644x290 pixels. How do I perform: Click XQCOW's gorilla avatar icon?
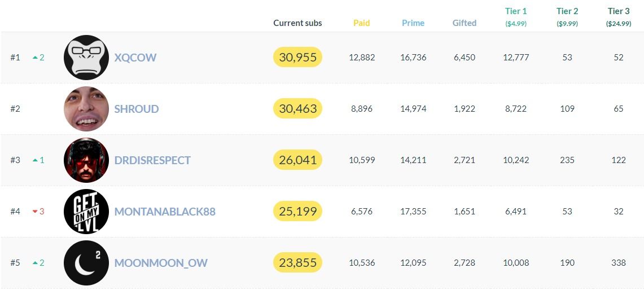pyautogui.click(x=86, y=58)
